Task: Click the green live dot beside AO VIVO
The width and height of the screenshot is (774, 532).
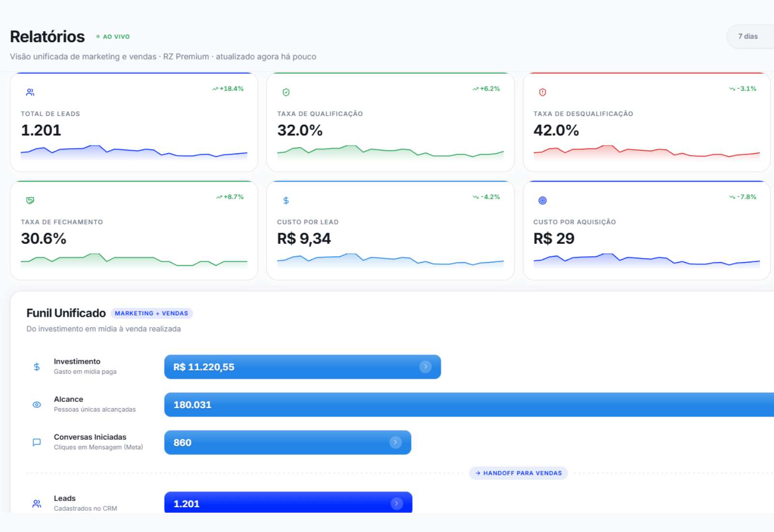Action: 98,36
